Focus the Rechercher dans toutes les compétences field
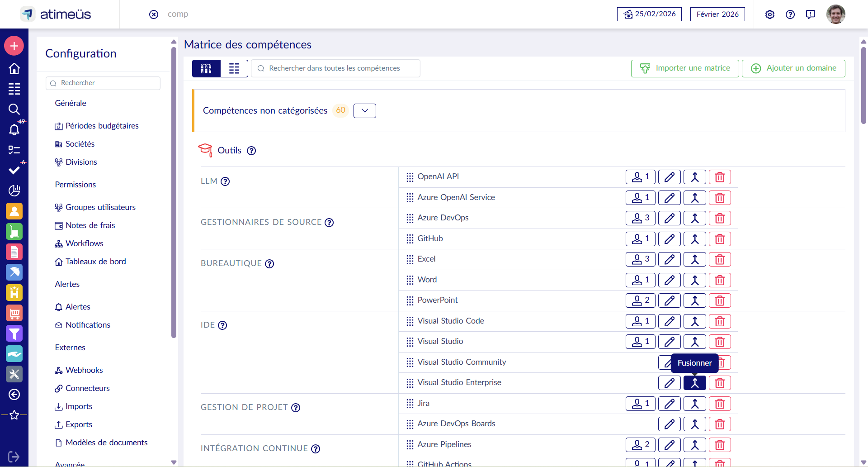The height and width of the screenshot is (467, 868). click(x=335, y=68)
